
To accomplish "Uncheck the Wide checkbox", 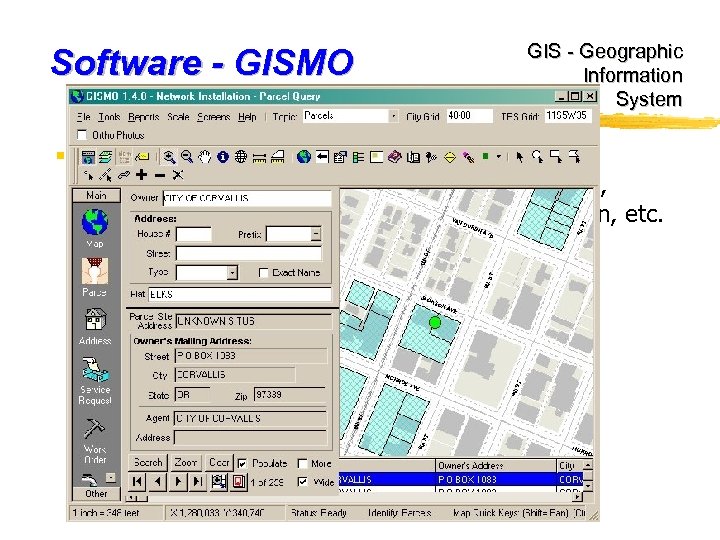I will click(302, 482).
